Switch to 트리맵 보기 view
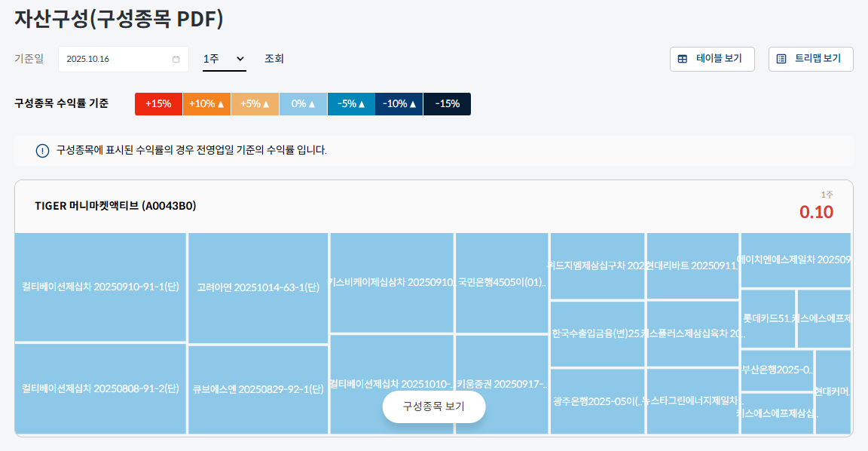The width and height of the screenshot is (868, 451). (811, 59)
